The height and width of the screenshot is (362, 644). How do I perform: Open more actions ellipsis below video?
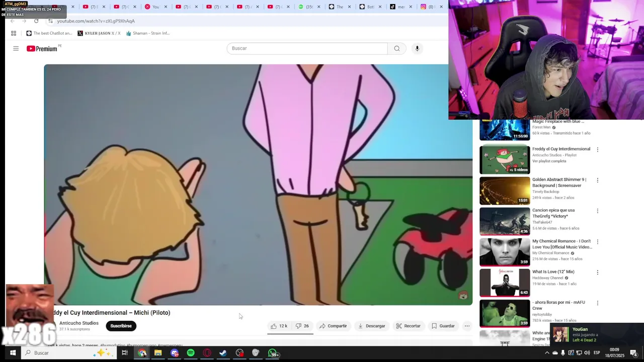[x=467, y=326]
